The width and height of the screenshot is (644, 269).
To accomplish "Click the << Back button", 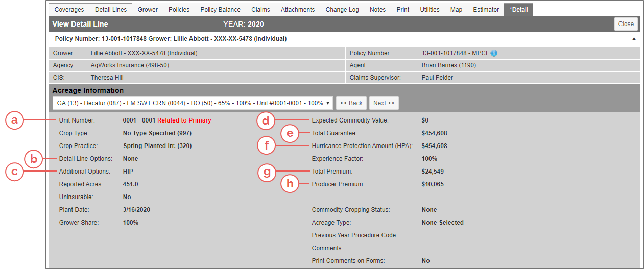I will (x=351, y=103).
